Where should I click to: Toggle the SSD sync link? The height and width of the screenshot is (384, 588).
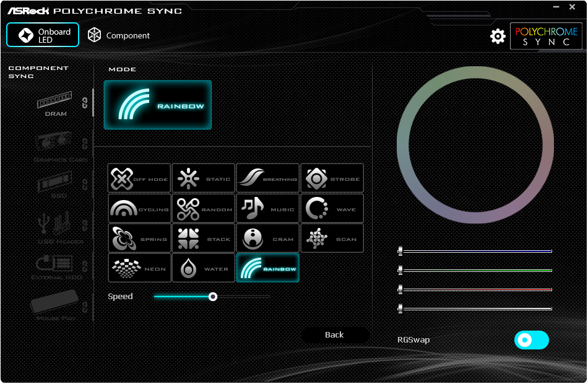[85, 185]
